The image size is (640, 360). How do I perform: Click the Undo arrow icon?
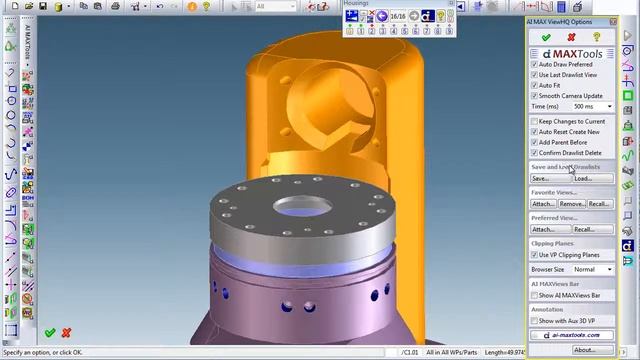[160, 6]
